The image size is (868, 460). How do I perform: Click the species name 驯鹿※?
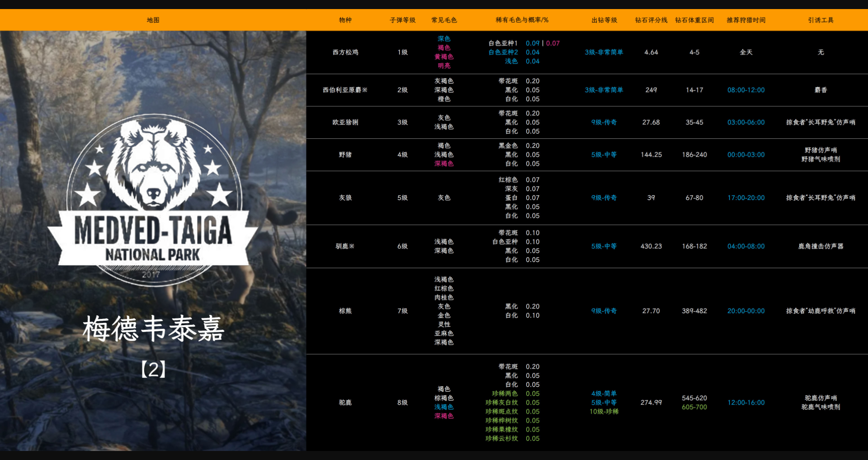[x=345, y=247]
